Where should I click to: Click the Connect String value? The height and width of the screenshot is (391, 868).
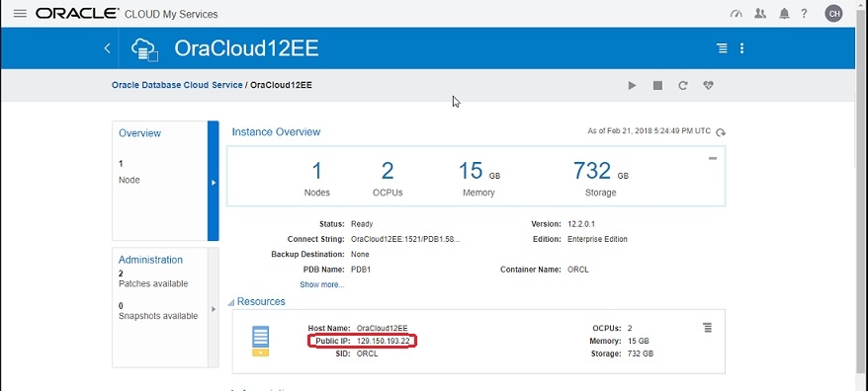[x=405, y=240]
